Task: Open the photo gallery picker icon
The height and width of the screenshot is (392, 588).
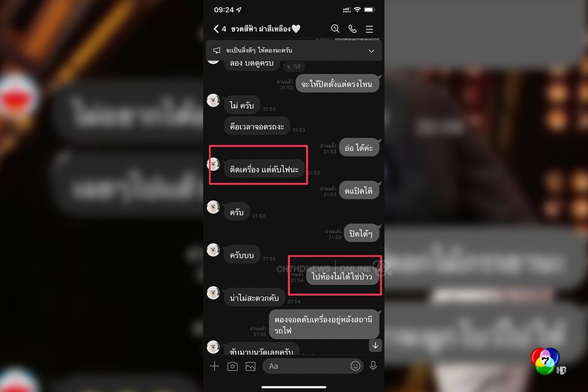Action: point(251,366)
